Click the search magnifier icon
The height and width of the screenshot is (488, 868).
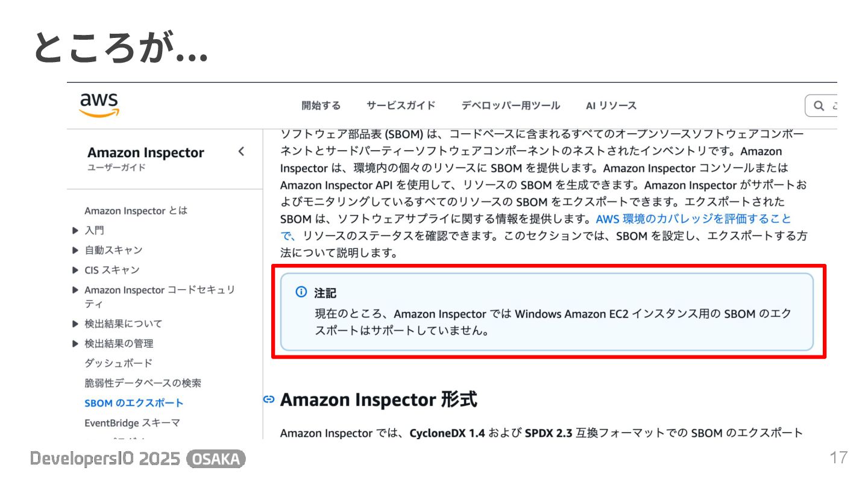(x=819, y=106)
